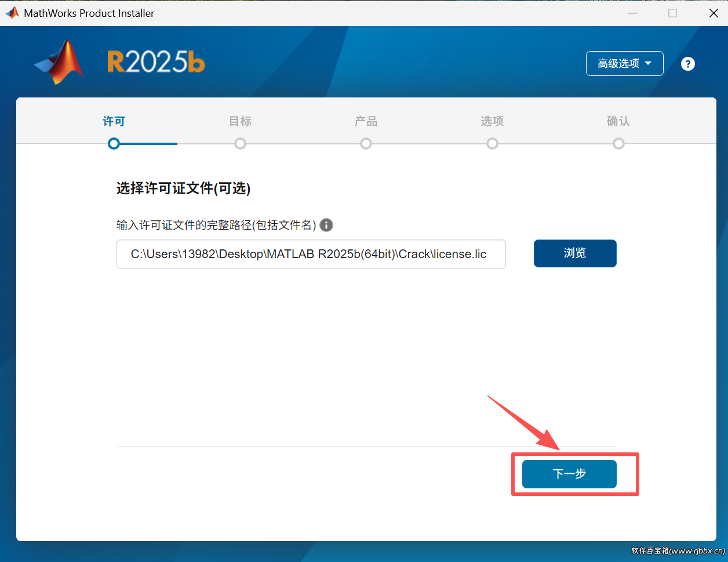728x562 pixels.
Task: Select the 产品 step tab
Action: coord(366,121)
